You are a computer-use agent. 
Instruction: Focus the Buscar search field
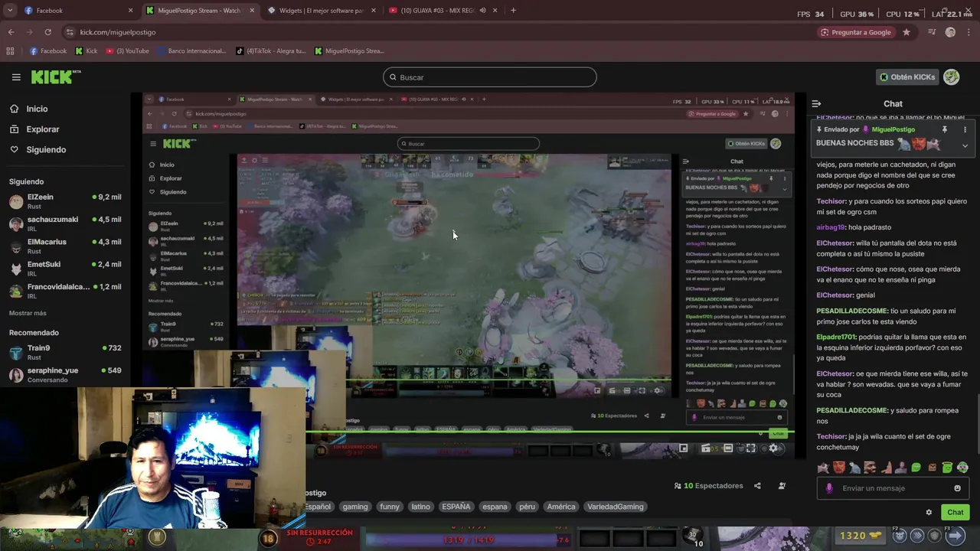coord(490,77)
